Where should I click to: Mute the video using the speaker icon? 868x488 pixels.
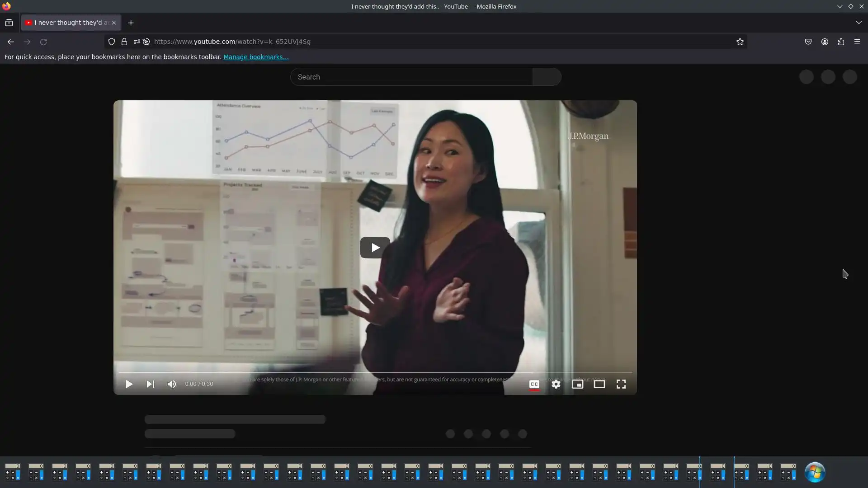point(172,384)
